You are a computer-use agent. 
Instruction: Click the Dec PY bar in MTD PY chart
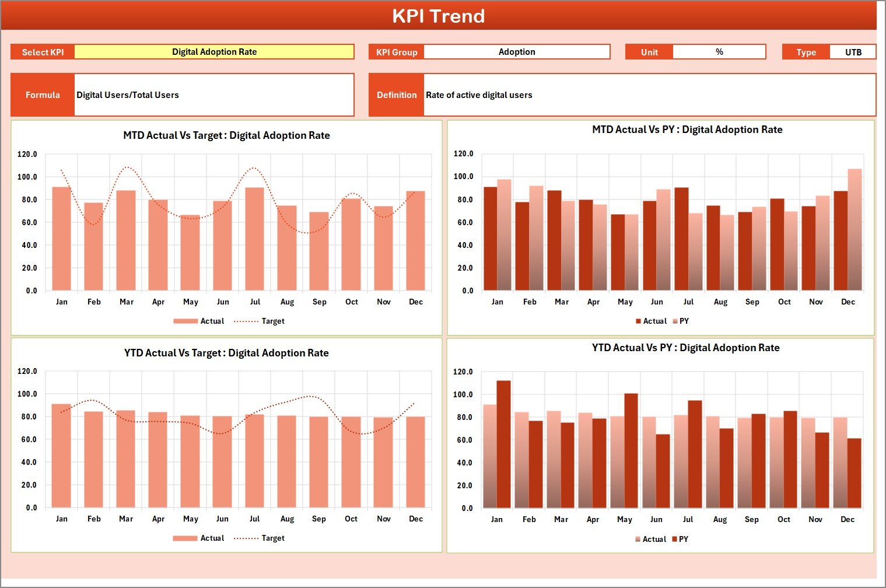click(854, 230)
